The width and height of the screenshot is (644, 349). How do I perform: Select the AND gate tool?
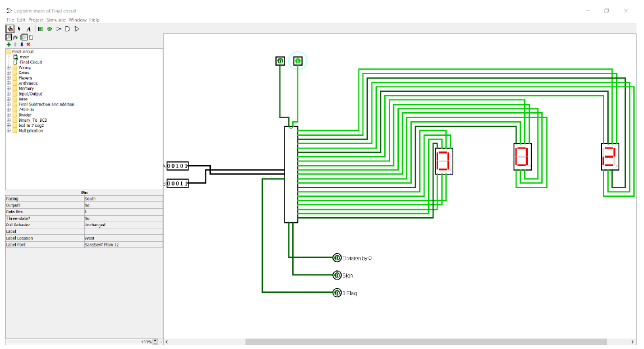pos(67,29)
